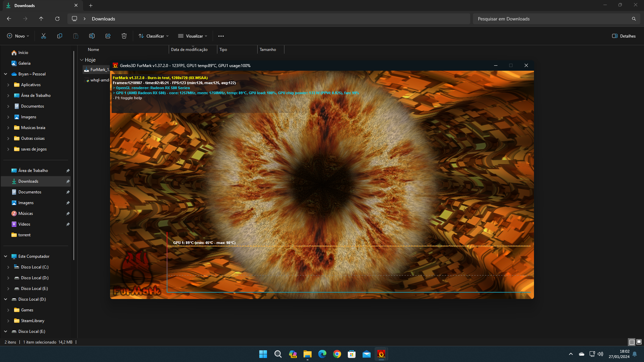The height and width of the screenshot is (362, 644).
Task: Close the Downloads tab
Action: [x=76, y=5]
